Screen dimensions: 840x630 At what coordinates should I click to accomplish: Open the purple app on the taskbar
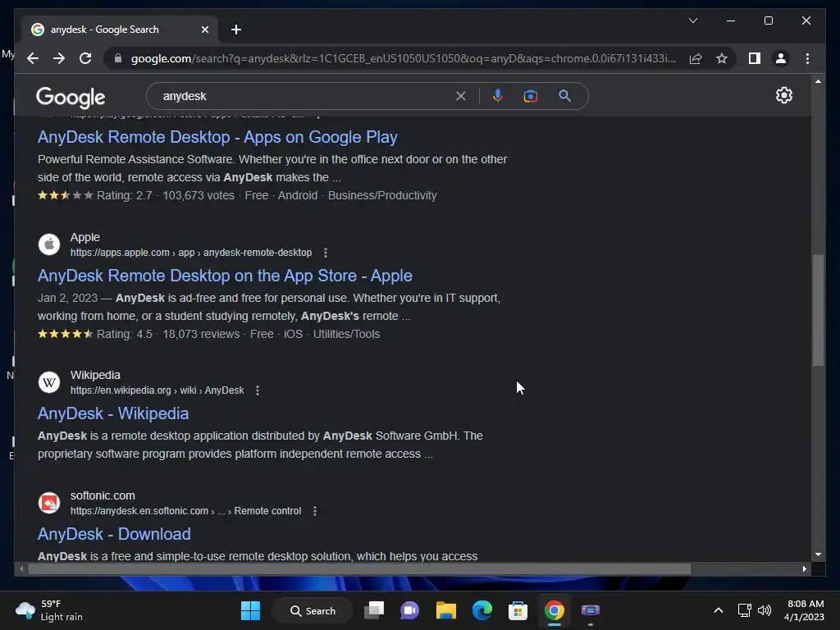pos(590,610)
